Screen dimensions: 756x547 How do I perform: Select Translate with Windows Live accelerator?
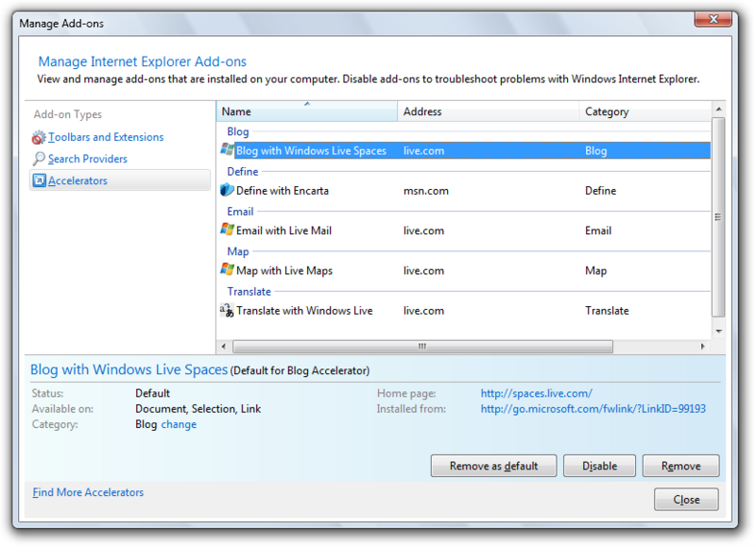pyautogui.click(x=465, y=311)
